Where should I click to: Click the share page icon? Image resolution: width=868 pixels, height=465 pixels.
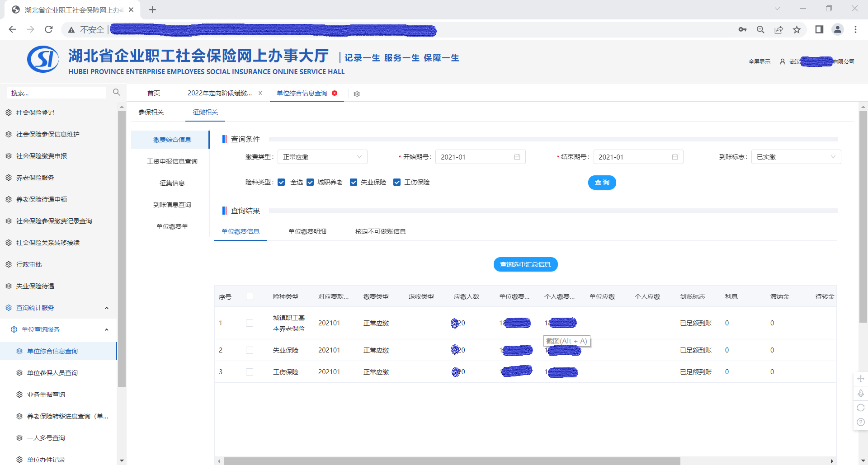point(778,29)
